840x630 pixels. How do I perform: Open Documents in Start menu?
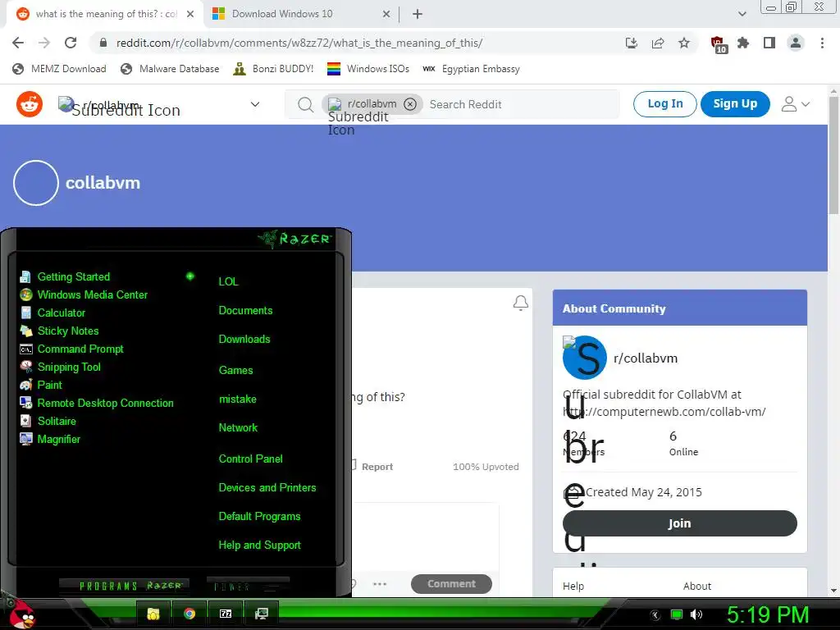[x=245, y=310]
